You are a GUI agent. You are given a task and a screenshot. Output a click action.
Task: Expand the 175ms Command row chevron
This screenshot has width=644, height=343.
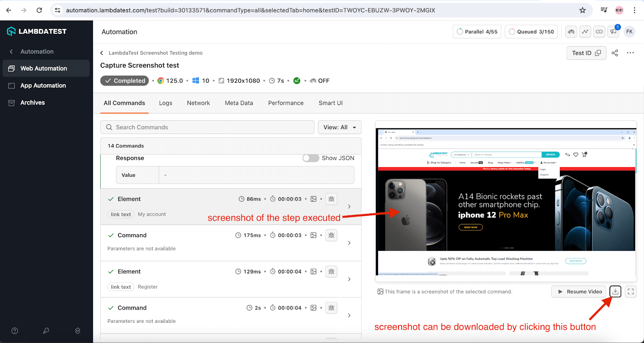point(349,243)
